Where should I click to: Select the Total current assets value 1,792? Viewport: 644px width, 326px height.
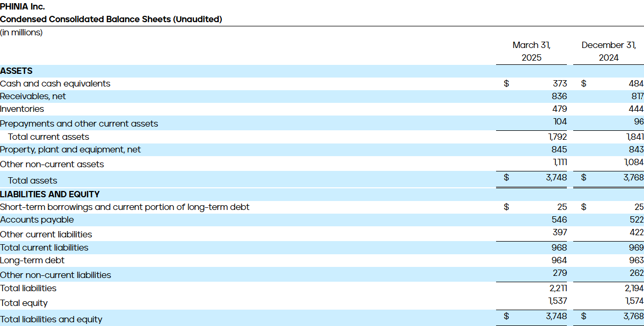coord(558,136)
